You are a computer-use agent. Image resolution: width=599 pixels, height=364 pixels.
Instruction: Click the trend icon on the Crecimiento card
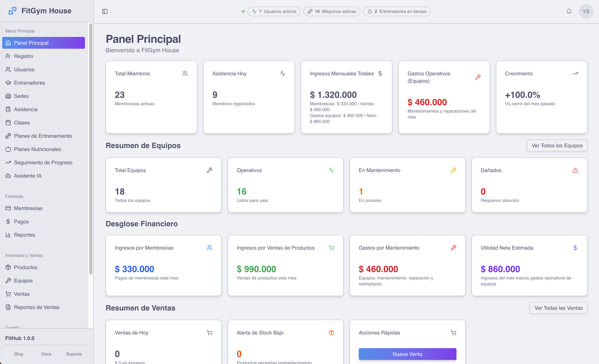tap(575, 73)
